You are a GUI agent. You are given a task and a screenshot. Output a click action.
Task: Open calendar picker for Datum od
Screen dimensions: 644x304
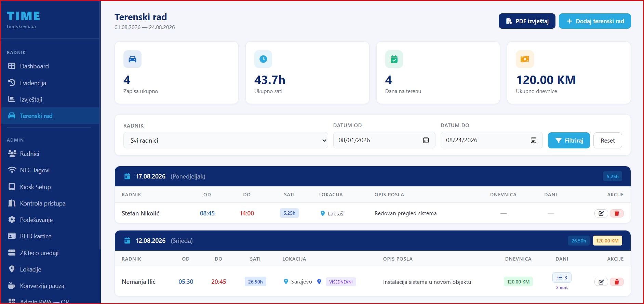click(x=426, y=140)
